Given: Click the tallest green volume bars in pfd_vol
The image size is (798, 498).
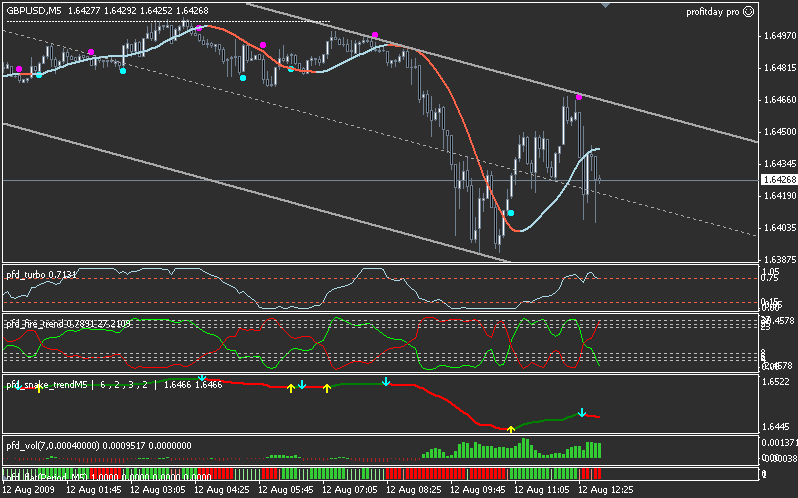Looking at the screenshot, I should pos(463,450).
